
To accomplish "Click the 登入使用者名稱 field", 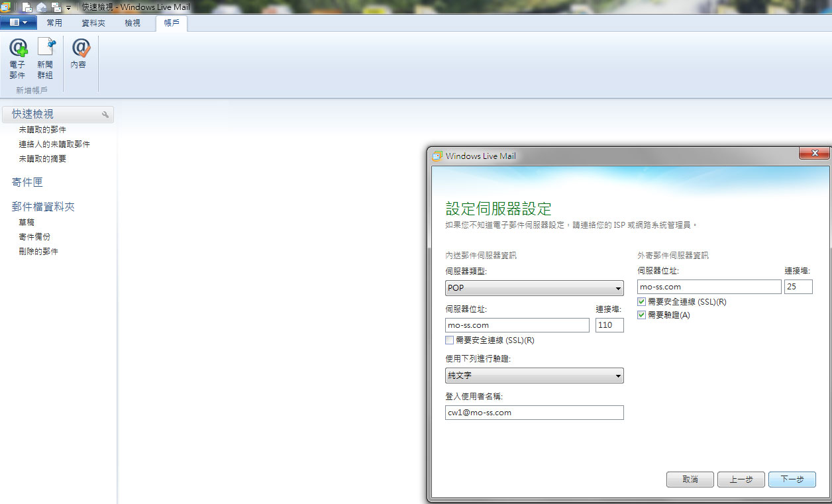I will [x=535, y=413].
